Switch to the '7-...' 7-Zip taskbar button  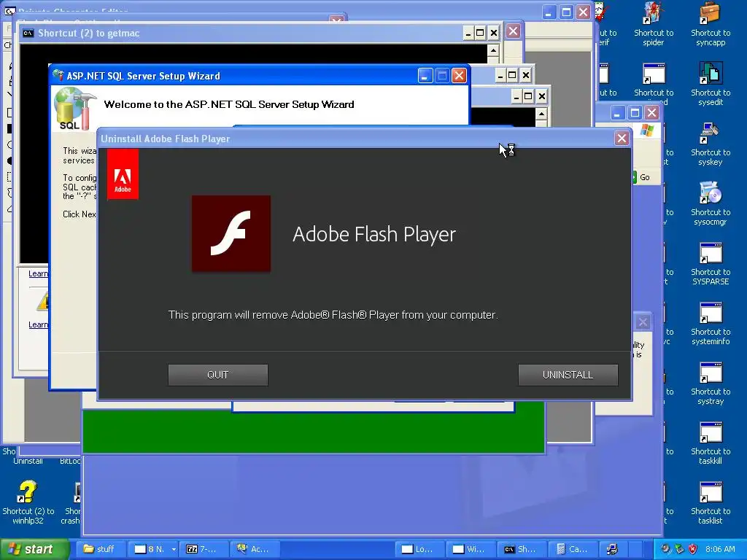pos(204,550)
